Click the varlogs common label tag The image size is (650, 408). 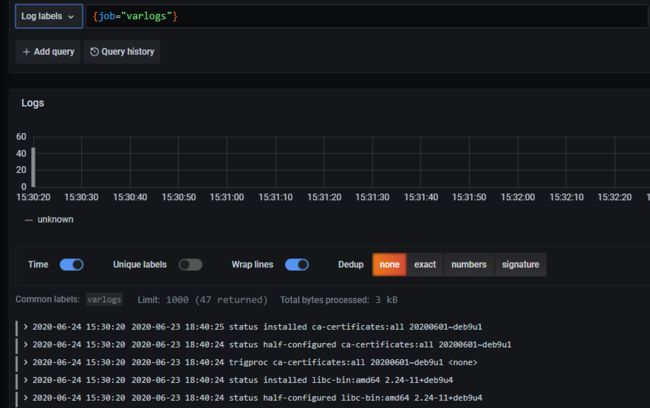(x=104, y=299)
